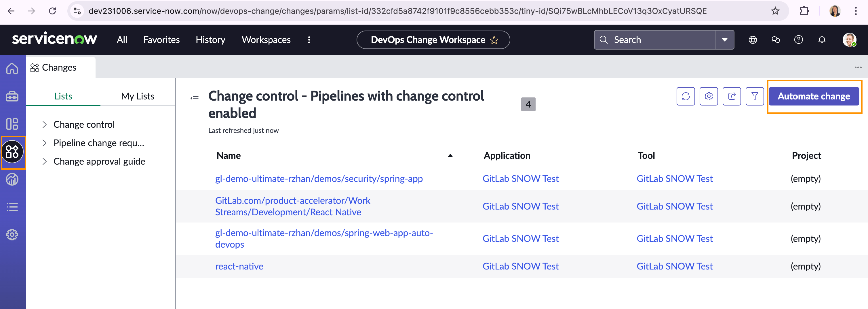Open the react-native pipeline link
The image size is (868, 309).
[x=239, y=266]
